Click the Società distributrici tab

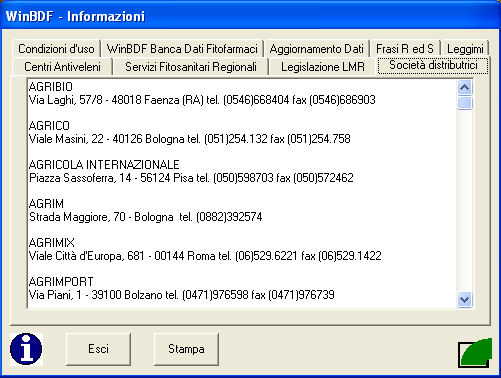[x=433, y=65]
